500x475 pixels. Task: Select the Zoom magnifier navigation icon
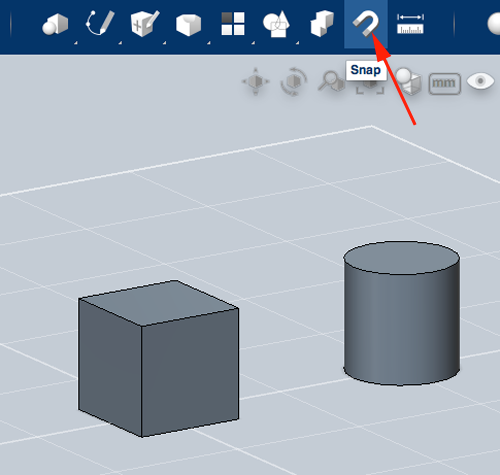pyautogui.click(x=331, y=81)
